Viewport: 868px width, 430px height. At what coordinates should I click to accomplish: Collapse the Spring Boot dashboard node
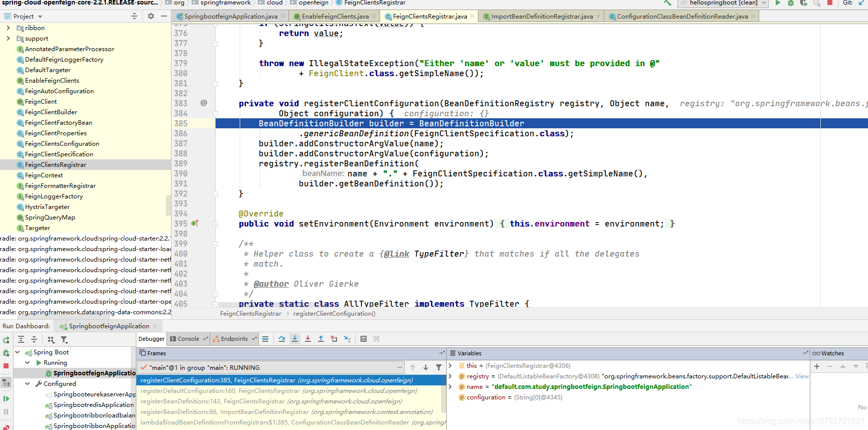[x=18, y=352]
